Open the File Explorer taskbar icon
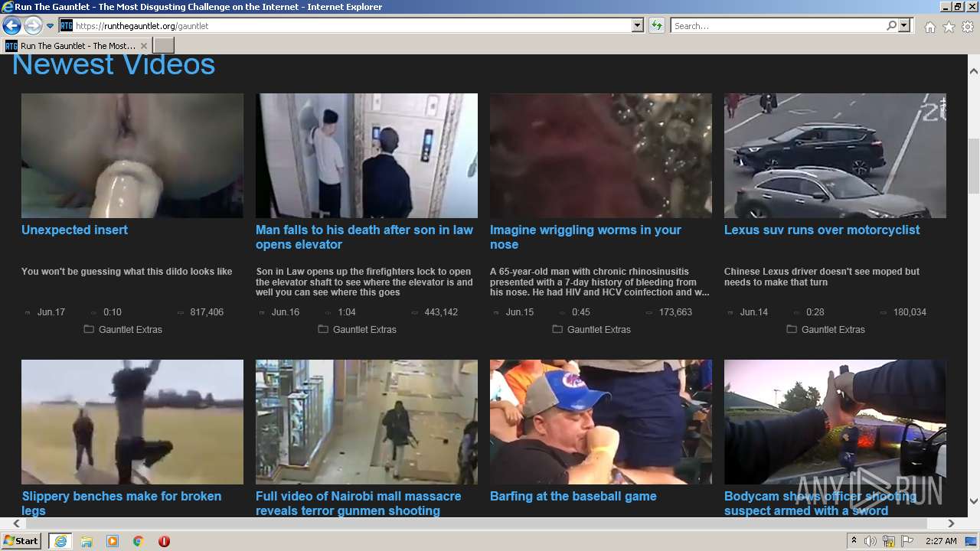The image size is (980, 551). [87, 541]
